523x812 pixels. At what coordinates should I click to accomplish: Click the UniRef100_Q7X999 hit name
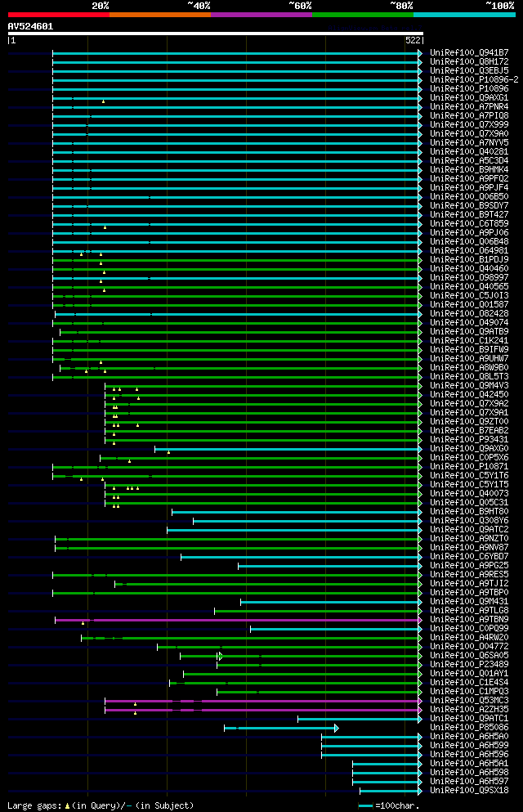(x=469, y=125)
